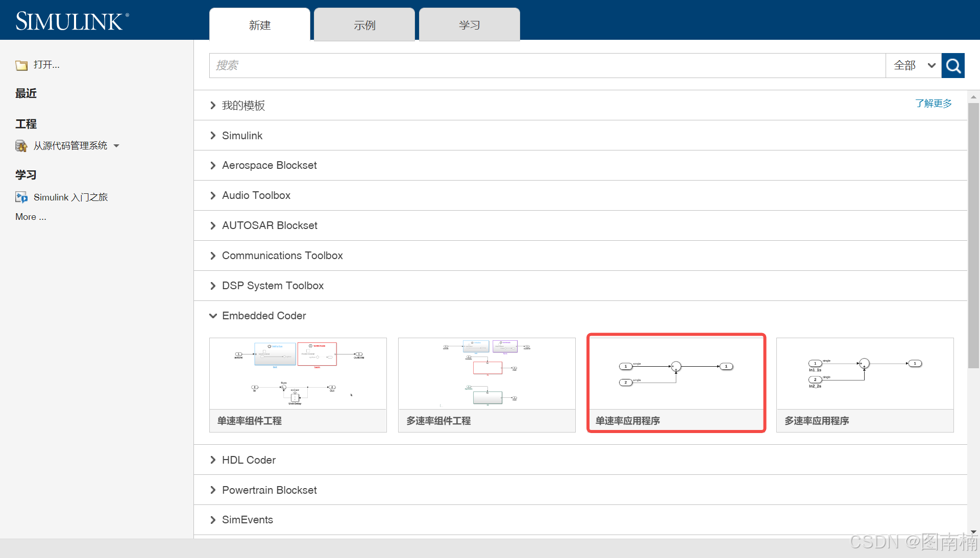This screenshot has height=558, width=980.
Task: Click the source control project icon
Action: (x=21, y=146)
